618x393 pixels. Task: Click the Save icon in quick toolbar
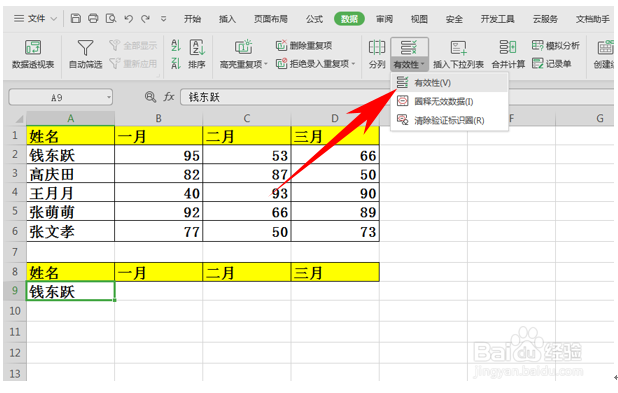76,18
